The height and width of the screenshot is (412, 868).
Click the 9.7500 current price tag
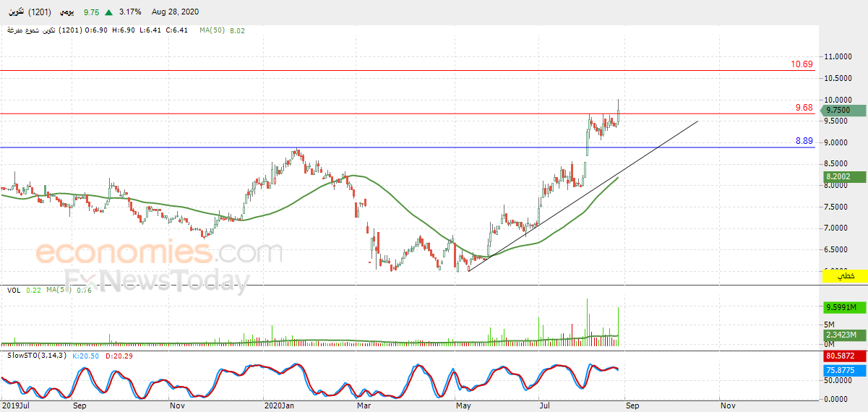[x=845, y=111]
